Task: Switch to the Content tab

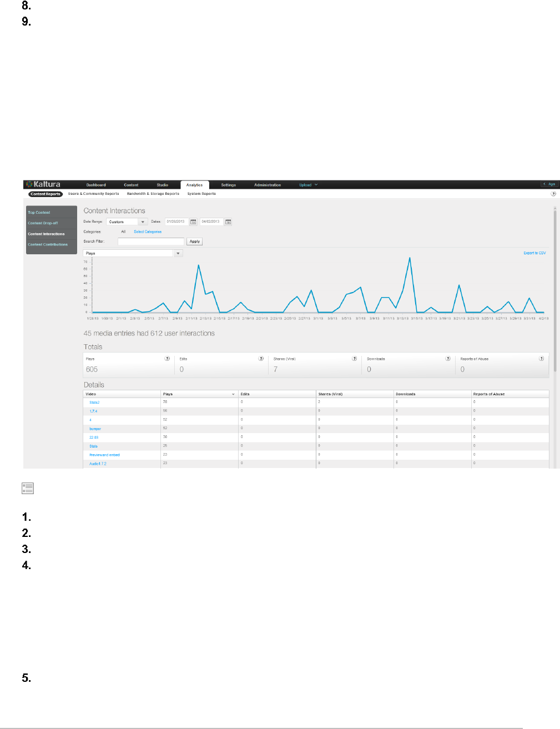Action: 131,185
